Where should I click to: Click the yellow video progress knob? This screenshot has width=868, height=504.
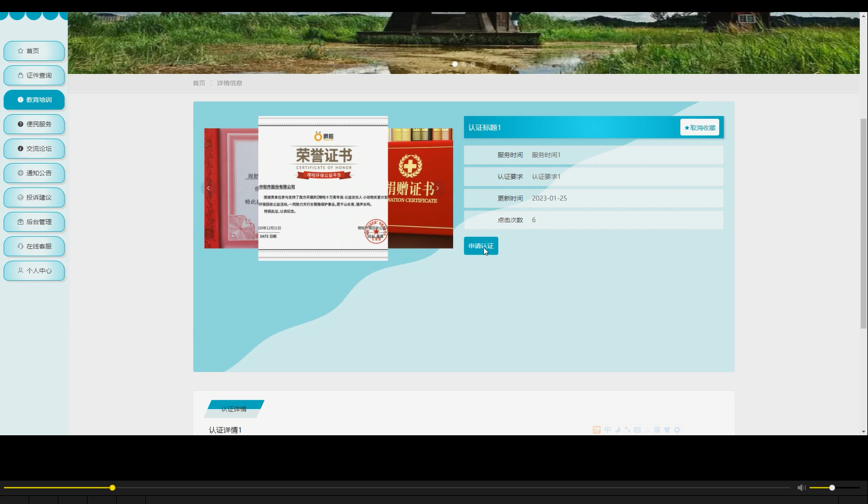point(112,487)
